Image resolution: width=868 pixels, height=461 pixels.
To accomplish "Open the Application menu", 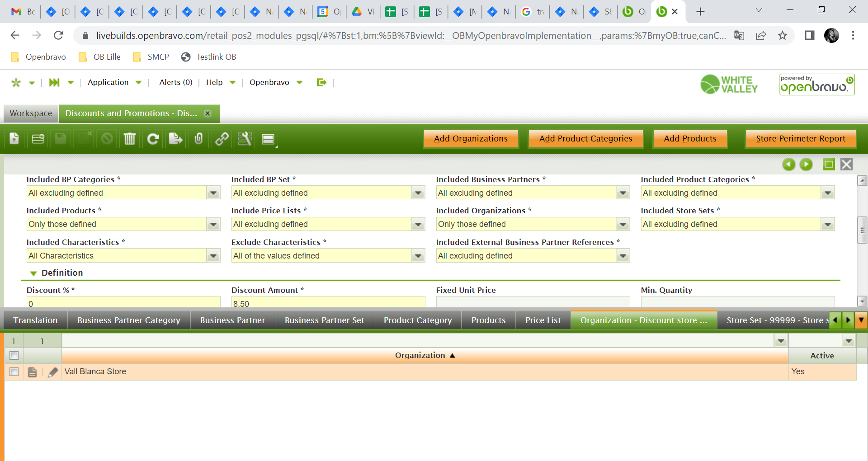I will [114, 82].
